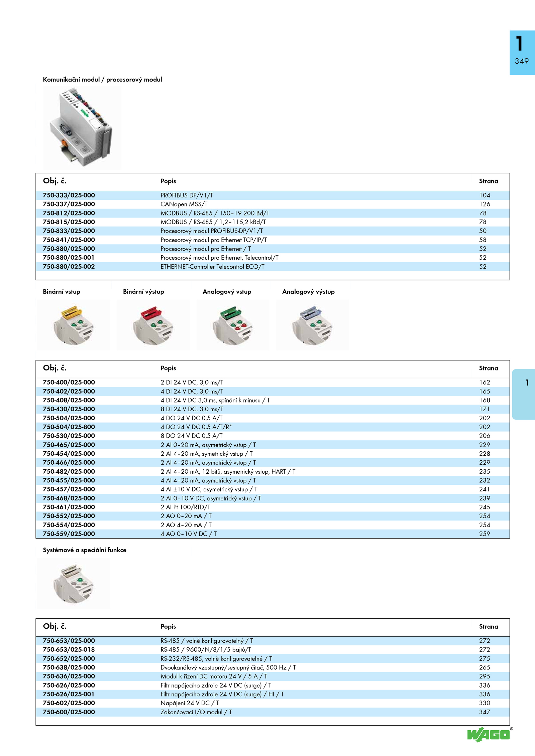Select order number 750-652/025-000
This screenshot has height=756, width=535.
coord(69,658)
